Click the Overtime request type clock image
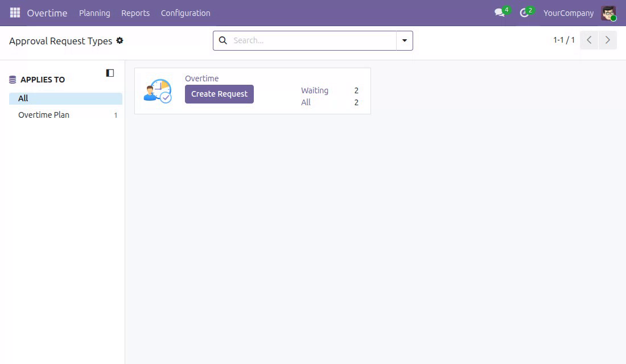Viewport: 626px width, 364px height. (158, 91)
